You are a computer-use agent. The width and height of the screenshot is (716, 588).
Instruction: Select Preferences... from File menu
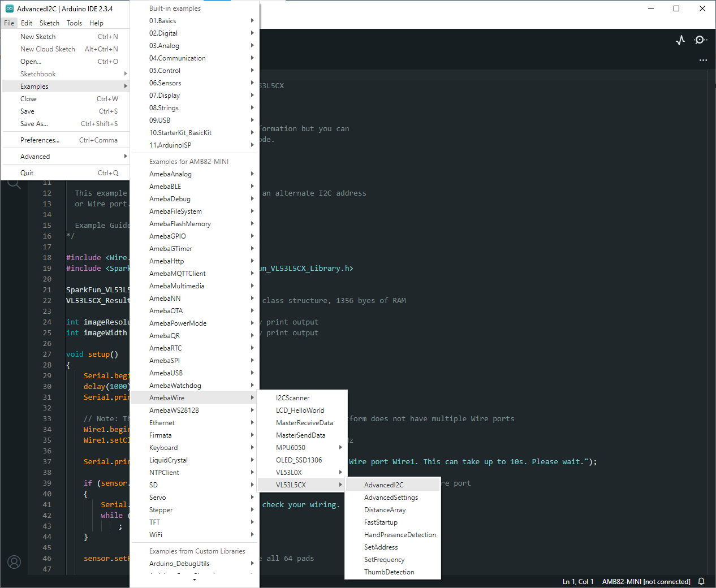40,140
